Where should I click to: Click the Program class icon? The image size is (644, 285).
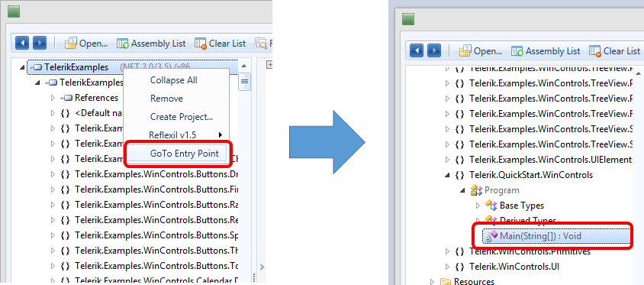coord(475,190)
